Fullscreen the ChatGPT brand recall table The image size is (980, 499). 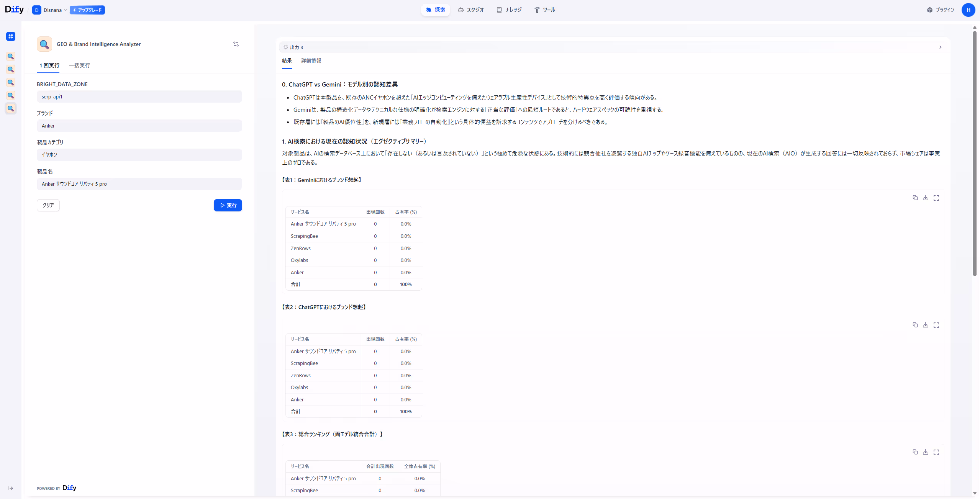[936, 325]
